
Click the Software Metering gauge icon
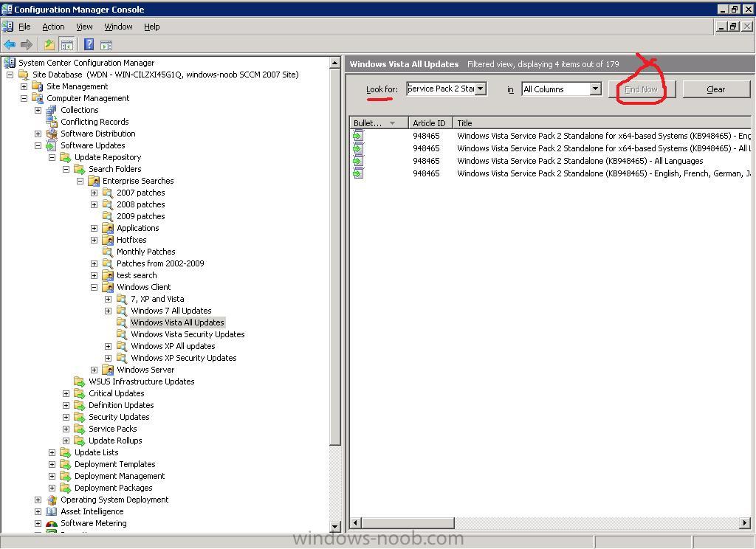point(51,523)
